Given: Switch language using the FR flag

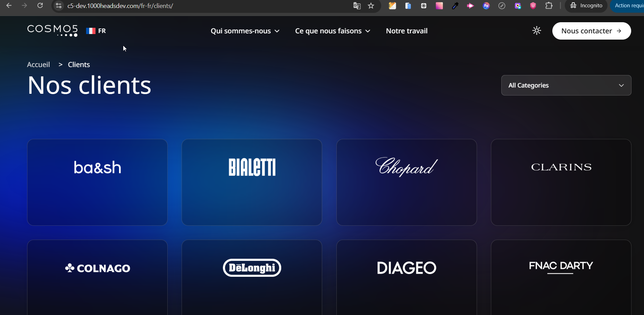Looking at the screenshot, I should pyautogui.click(x=96, y=31).
